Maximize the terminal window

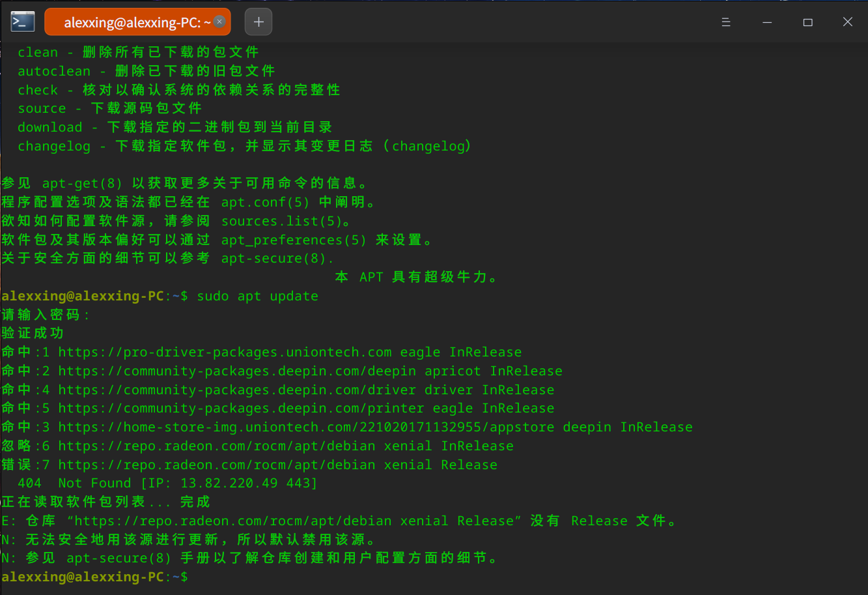coord(807,22)
